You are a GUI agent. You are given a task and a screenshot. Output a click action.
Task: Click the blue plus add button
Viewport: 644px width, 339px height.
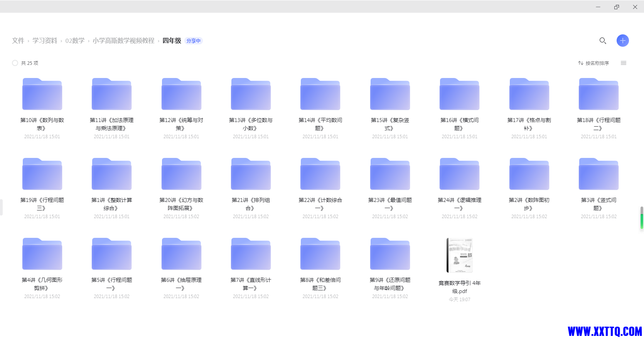tap(623, 41)
